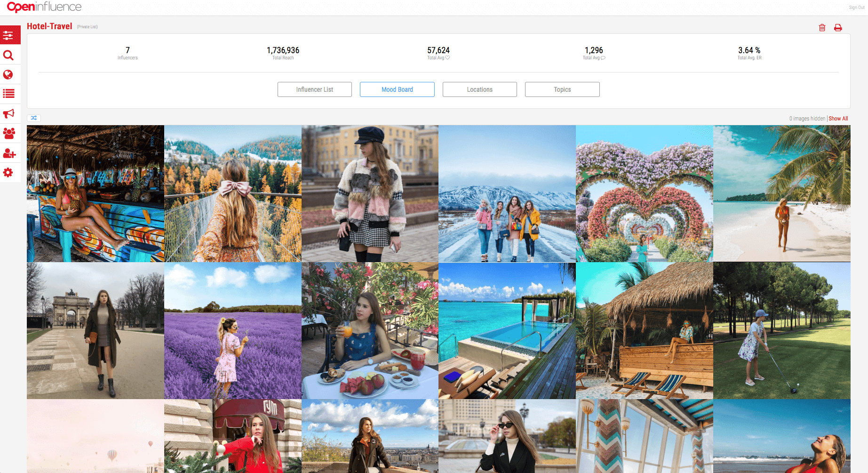Open the settings gear in sidebar
This screenshot has width=868, height=473.
coord(8,173)
